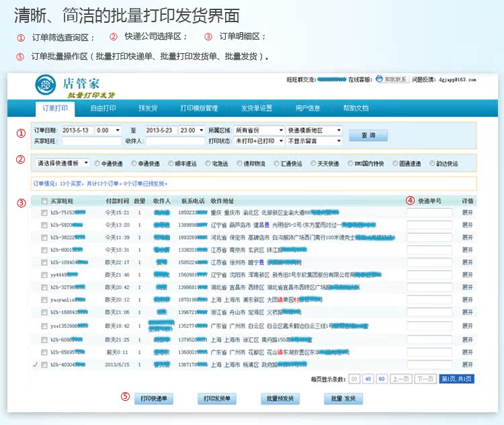The image size is (504, 425).
Task: Click the end date field 2013-5-23
Action: (x=161, y=130)
